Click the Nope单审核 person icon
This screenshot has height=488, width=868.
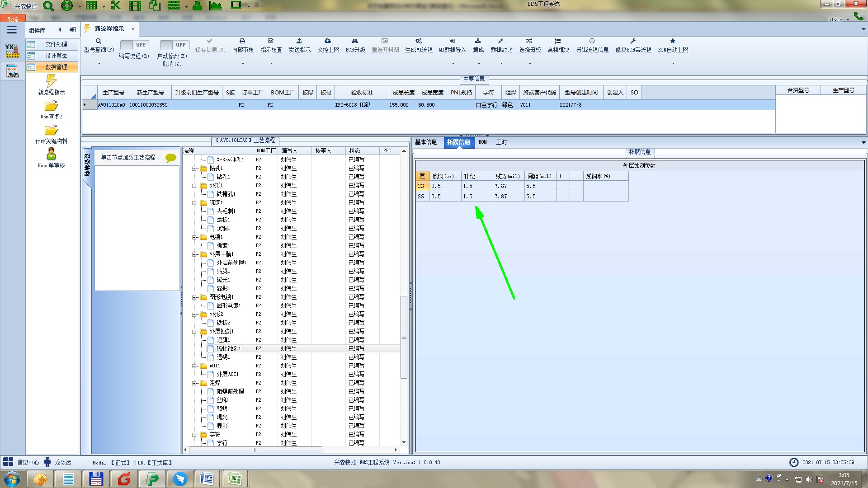[x=51, y=154]
